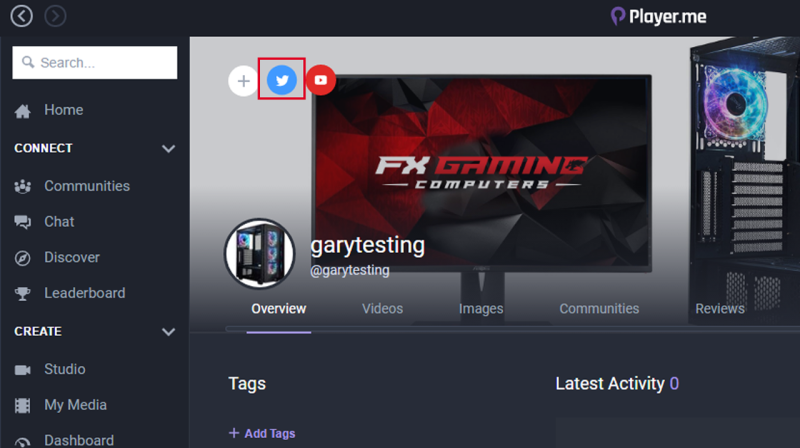The width and height of the screenshot is (800, 448).
Task: Collapse the CONNECT section chevron
Action: 168,148
